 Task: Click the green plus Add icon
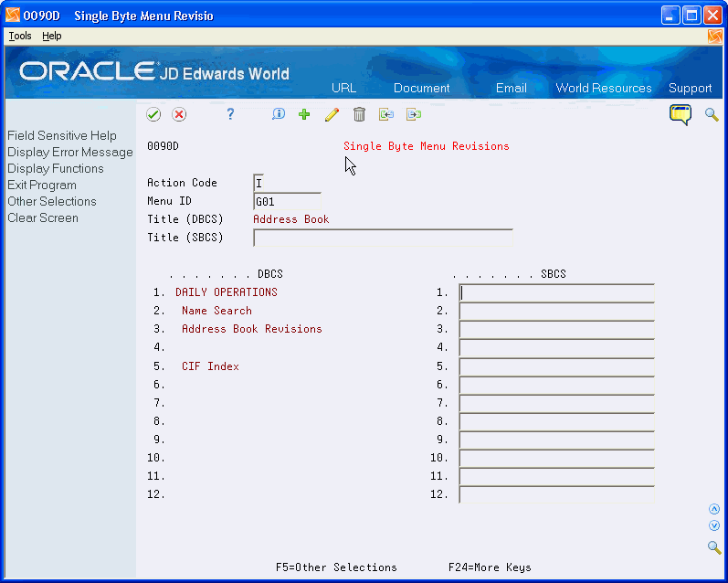pyautogui.click(x=304, y=114)
